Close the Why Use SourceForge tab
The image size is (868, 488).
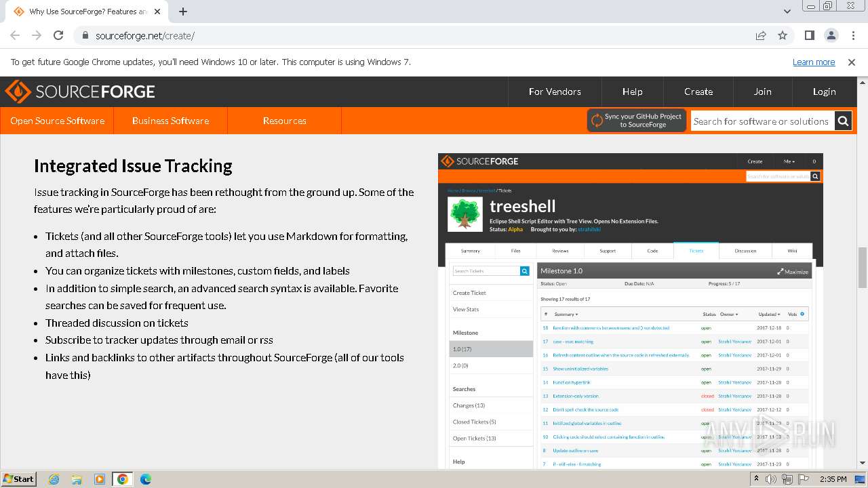coord(157,12)
